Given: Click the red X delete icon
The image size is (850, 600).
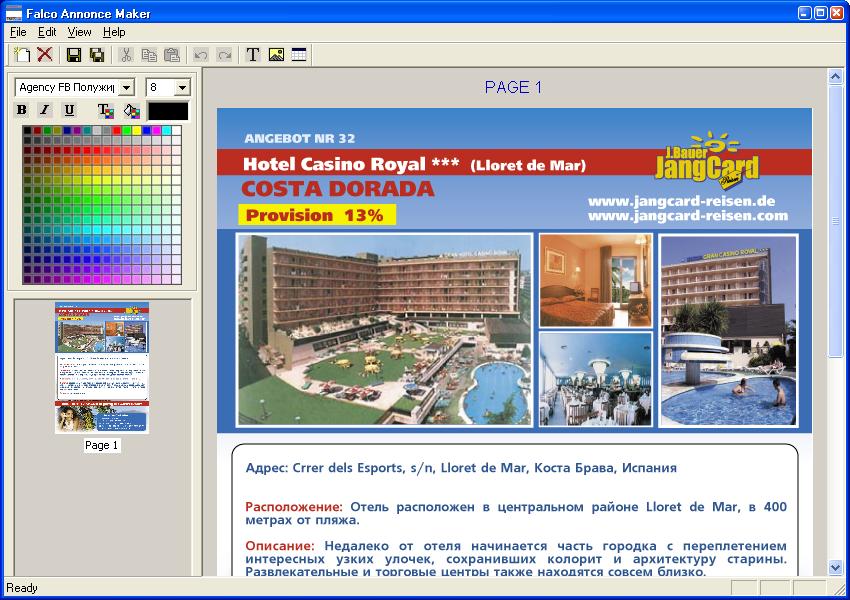Looking at the screenshot, I should (x=45, y=54).
